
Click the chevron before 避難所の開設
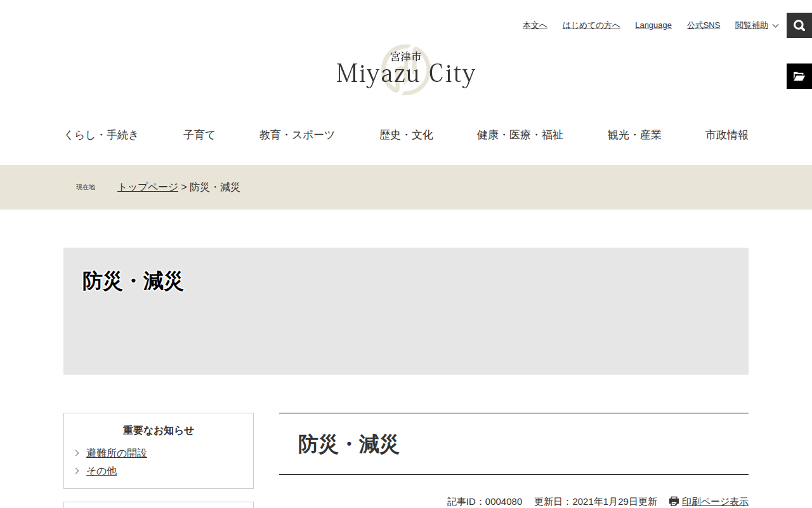click(x=77, y=453)
